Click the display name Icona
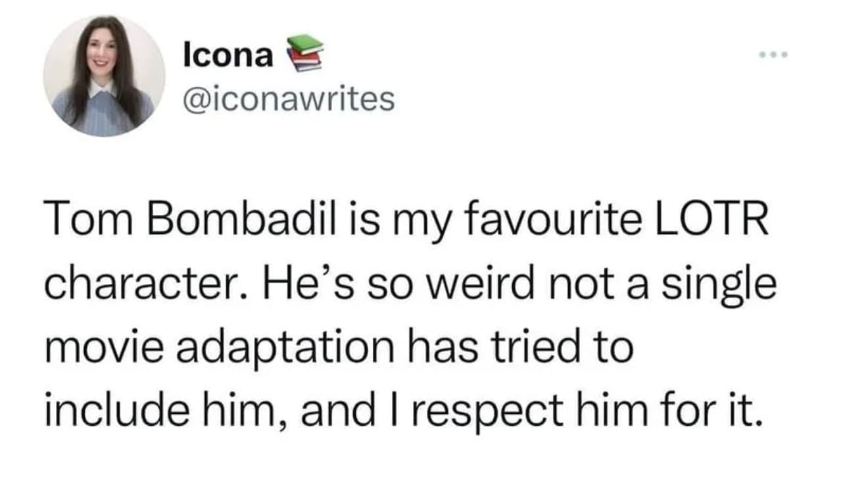868x477 pixels. tap(228, 57)
